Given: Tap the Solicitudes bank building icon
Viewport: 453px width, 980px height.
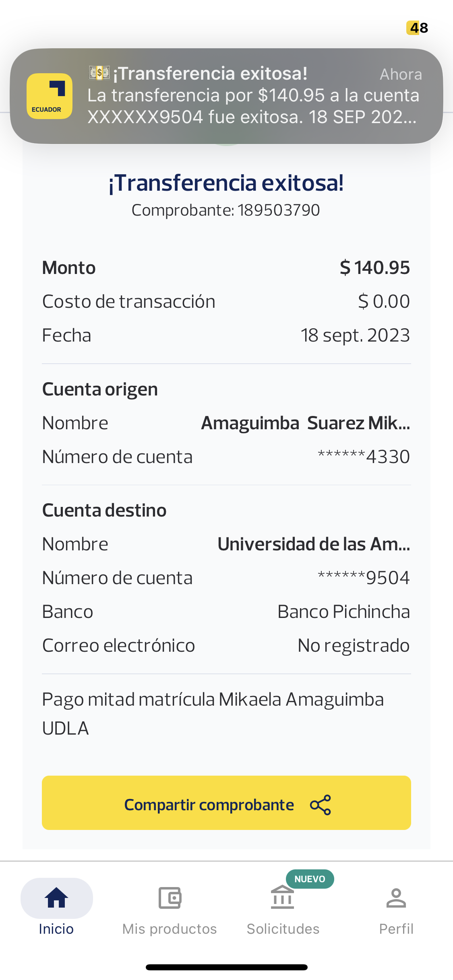Looking at the screenshot, I should (x=282, y=898).
